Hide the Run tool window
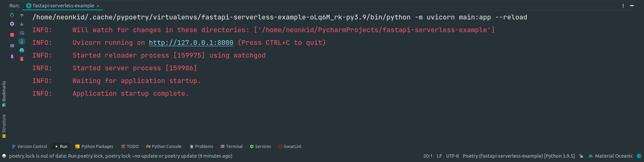The width and height of the screenshot is (644, 162). [632, 6]
